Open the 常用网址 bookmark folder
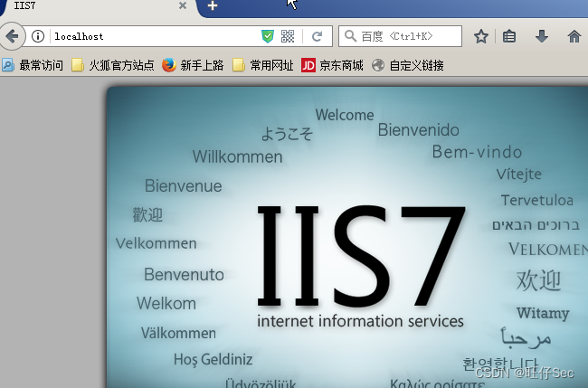This screenshot has height=388, width=588. coord(262,65)
